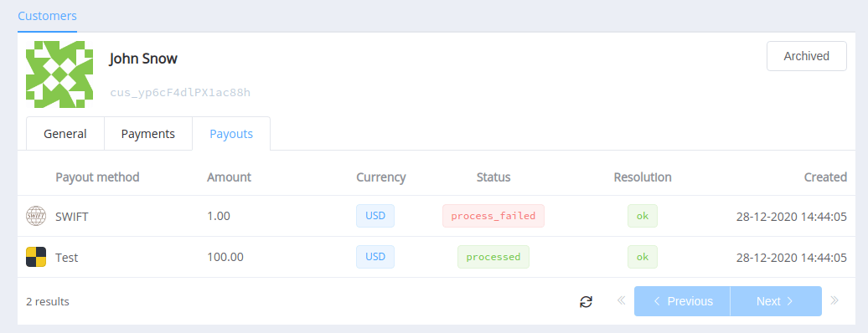The width and height of the screenshot is (868, 333).
Task: Click ok resolution badge in Test row
Action: click(x=642, y=257)
